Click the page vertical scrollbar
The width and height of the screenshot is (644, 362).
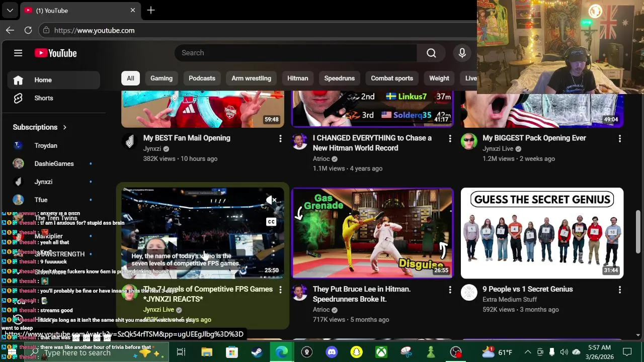[638, 231]
